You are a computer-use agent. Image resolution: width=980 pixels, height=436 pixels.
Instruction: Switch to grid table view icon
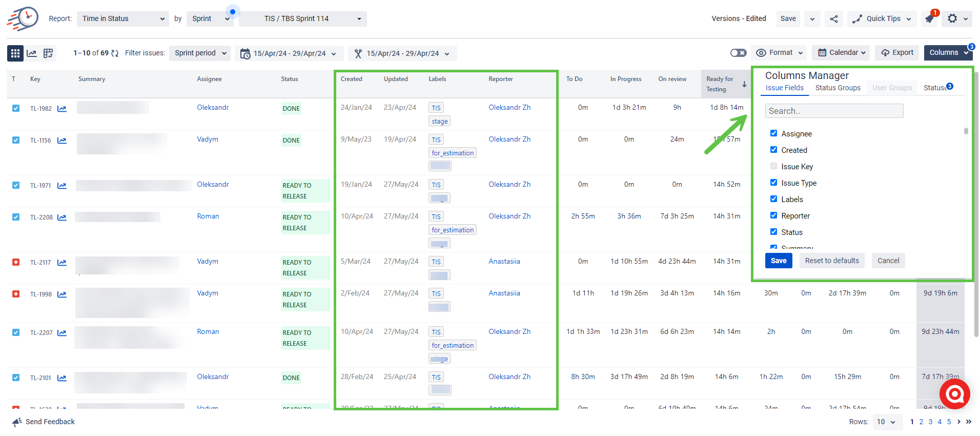tap(15, 53)
